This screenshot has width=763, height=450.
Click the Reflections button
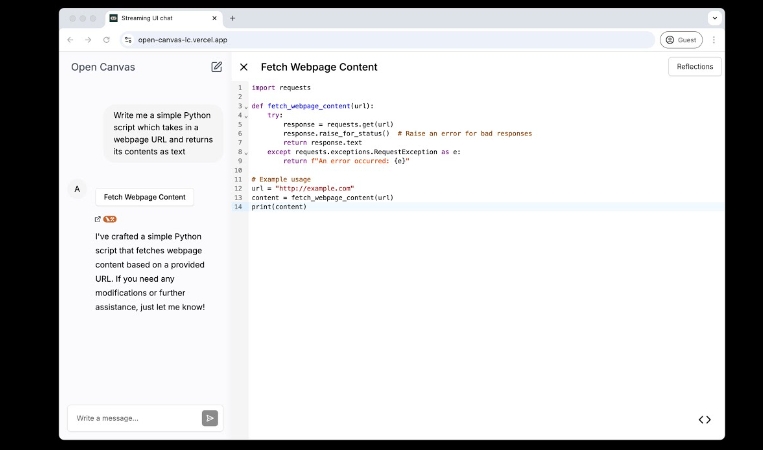(694, 67)
